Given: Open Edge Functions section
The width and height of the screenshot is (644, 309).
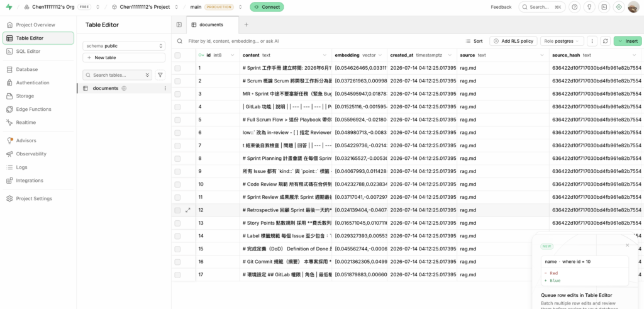Looking at the screenshot, I should point(38,110).
